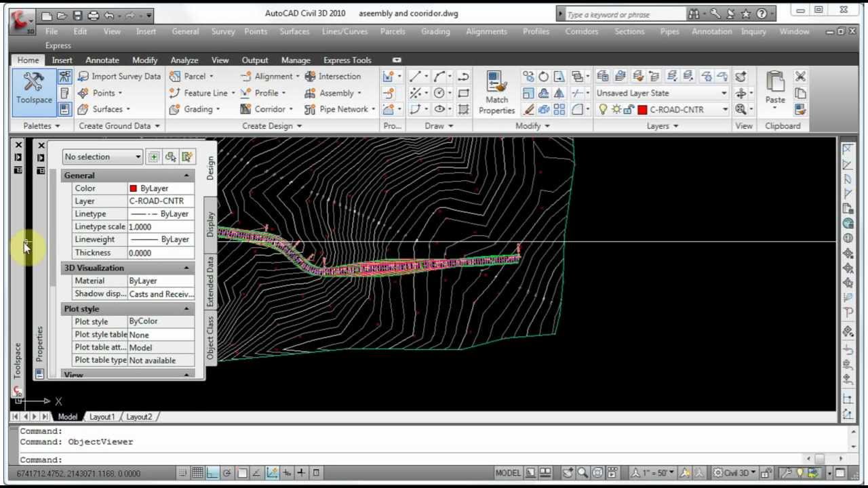Toggle Ortho Mode in status bar
The width and height of the screenshot is (868, 488).
(212, 473)
